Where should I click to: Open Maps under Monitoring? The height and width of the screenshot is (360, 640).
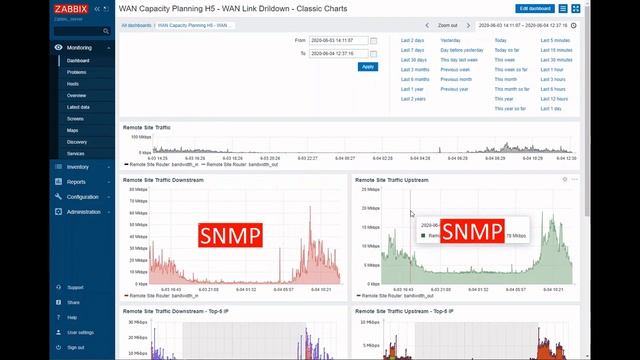(x=72, y=130)
